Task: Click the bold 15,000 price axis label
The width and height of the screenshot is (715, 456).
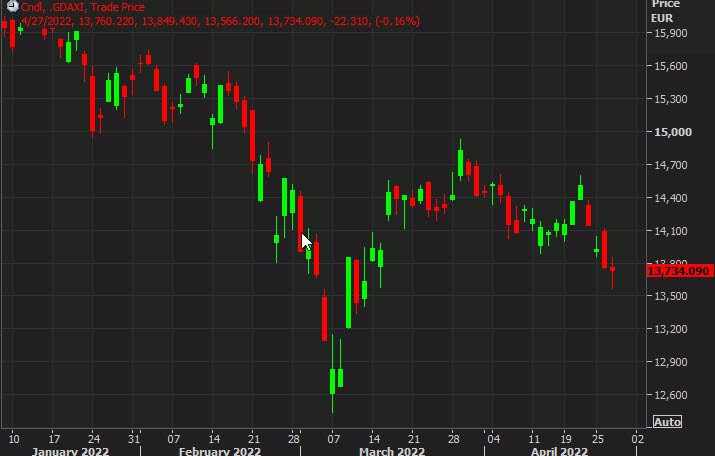Action: point(673,132)
